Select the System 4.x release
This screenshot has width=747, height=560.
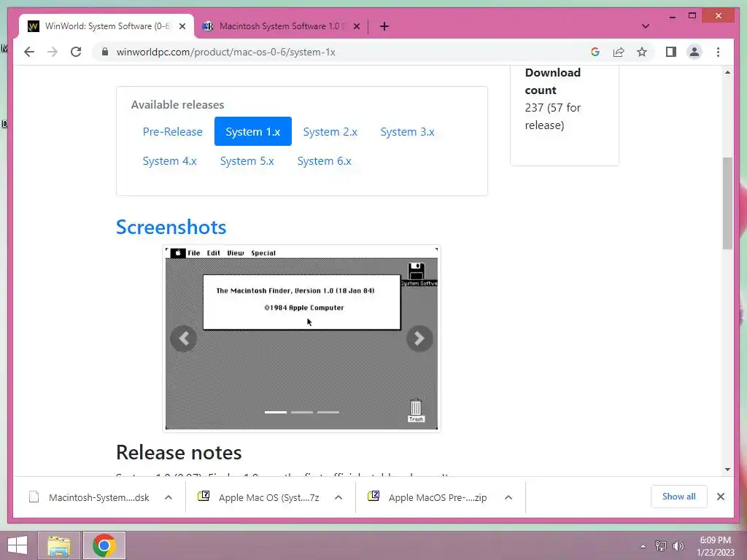(169, 161)
